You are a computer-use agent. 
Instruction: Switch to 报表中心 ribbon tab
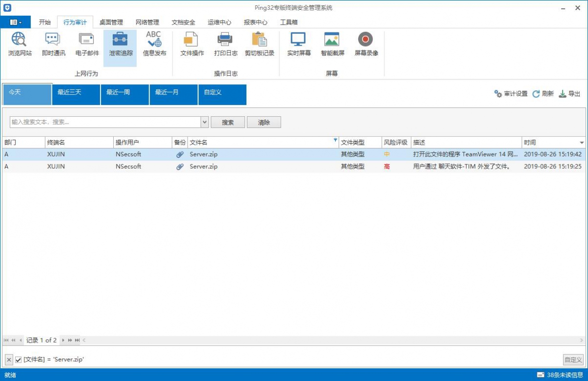[256, 22]
